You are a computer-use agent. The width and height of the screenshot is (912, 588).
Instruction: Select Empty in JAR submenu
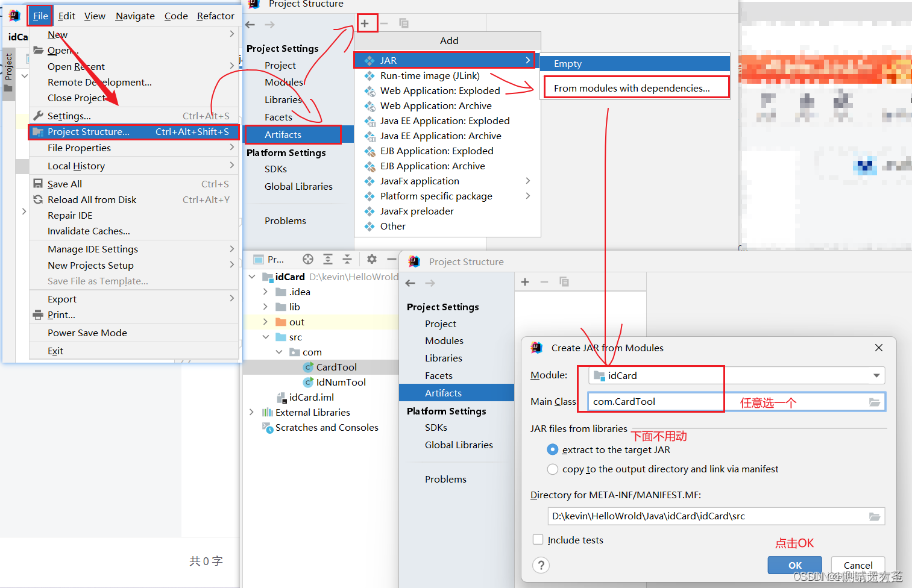click(635, 63)
